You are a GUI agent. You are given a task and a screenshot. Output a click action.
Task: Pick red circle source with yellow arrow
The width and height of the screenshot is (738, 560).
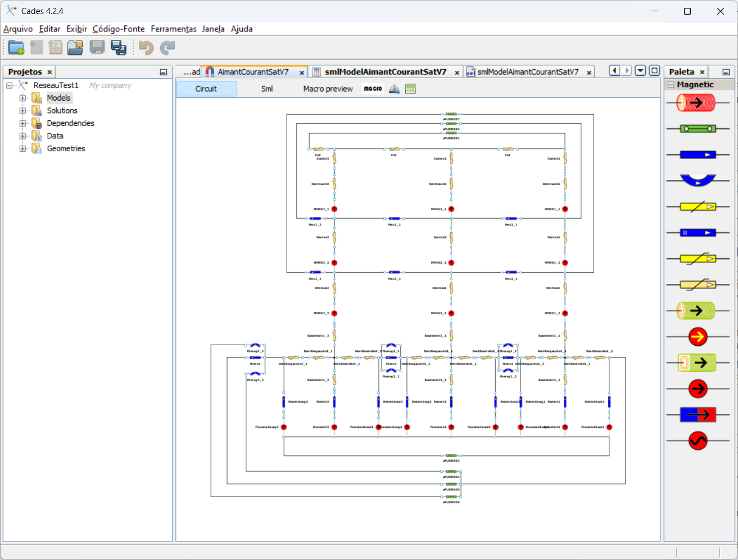click(x=698, y=337)
